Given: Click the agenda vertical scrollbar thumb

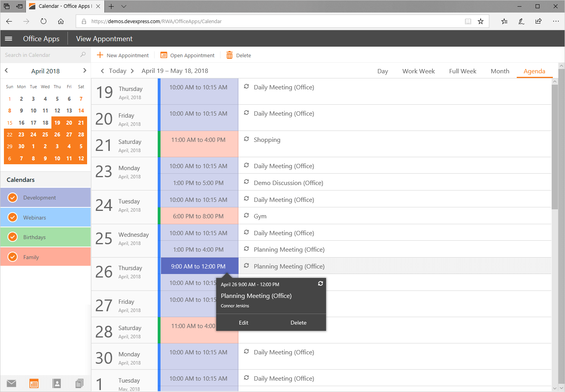Looking at the screenshot, I should 555,147.
